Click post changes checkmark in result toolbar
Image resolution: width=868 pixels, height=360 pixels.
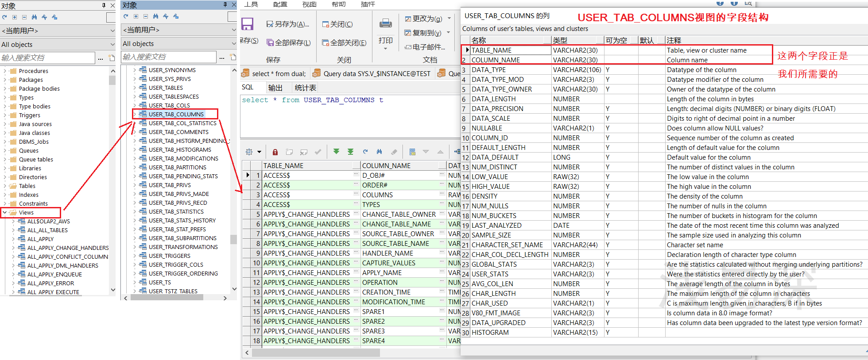coord(318,152)
